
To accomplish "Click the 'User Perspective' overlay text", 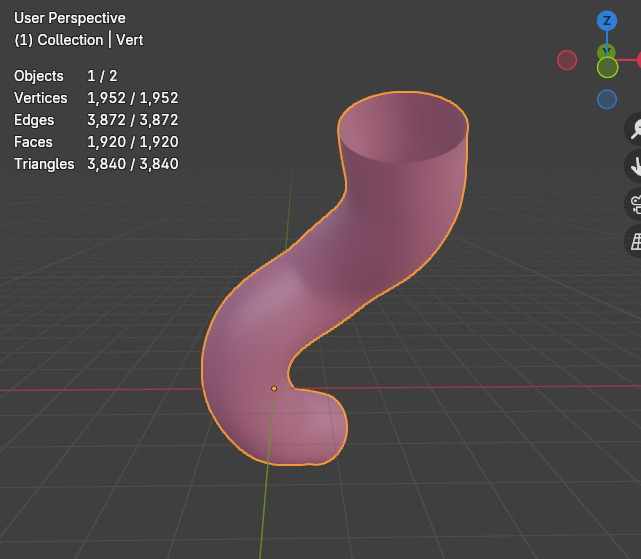I will tap(70, 18).
